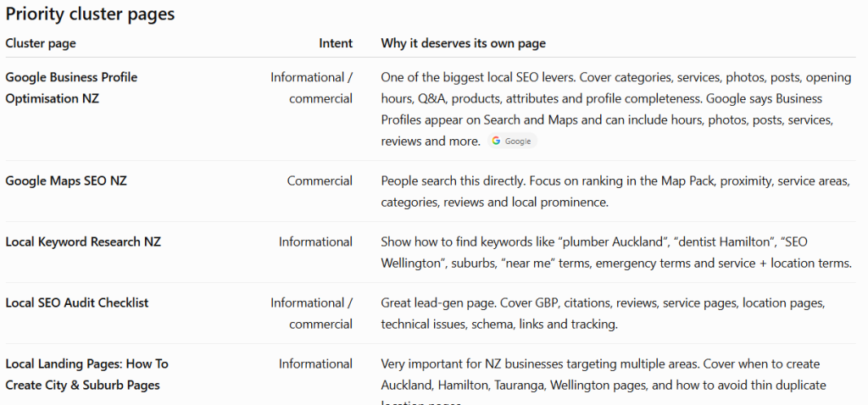Click 'Google Business Profile Optimisation NZ' cell
The width and height of the screenshot is (868, 405).
(x=71, y=88)
